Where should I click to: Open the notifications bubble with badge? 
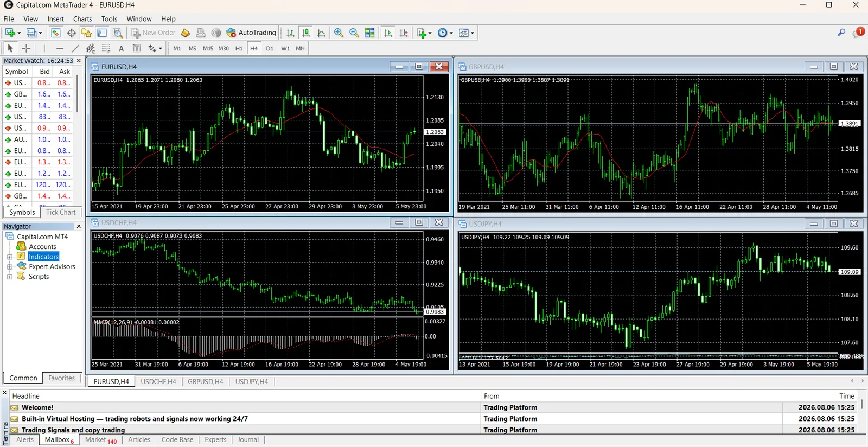858,33
